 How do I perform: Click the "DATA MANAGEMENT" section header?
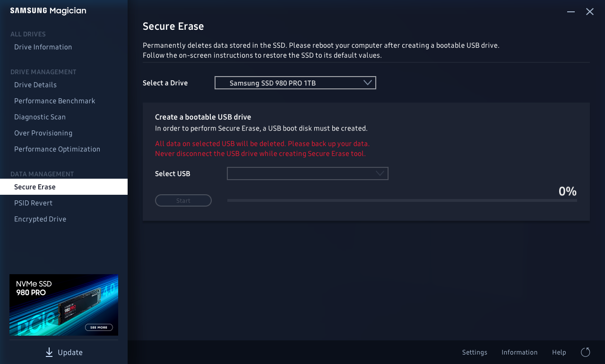pos(42,174)
